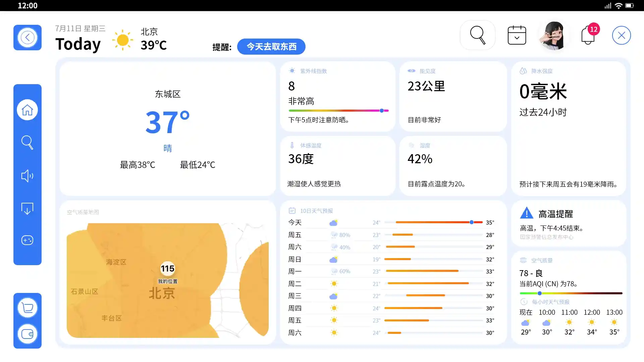Click the 晴 condition label

pyautogui.click(x=168, y=148)
